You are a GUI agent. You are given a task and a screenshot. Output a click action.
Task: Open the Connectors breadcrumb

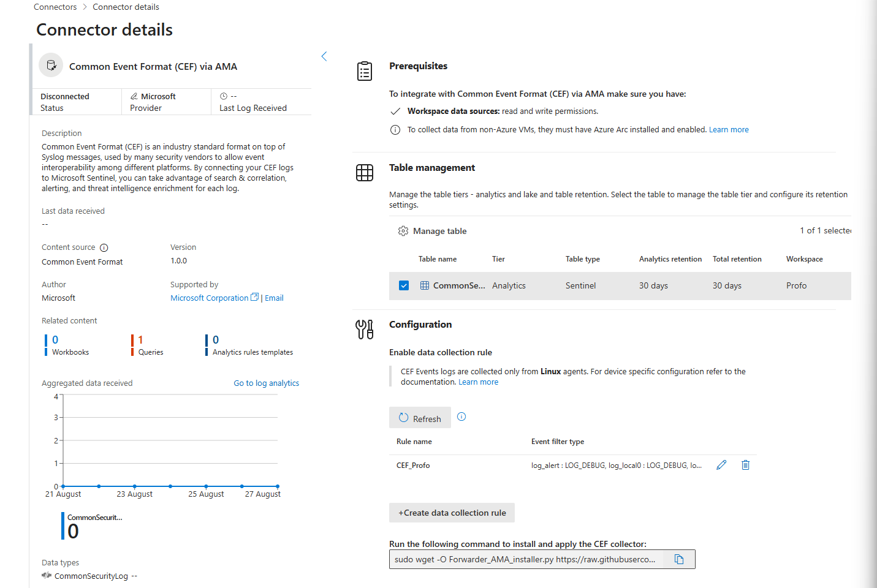click(55, 7)
